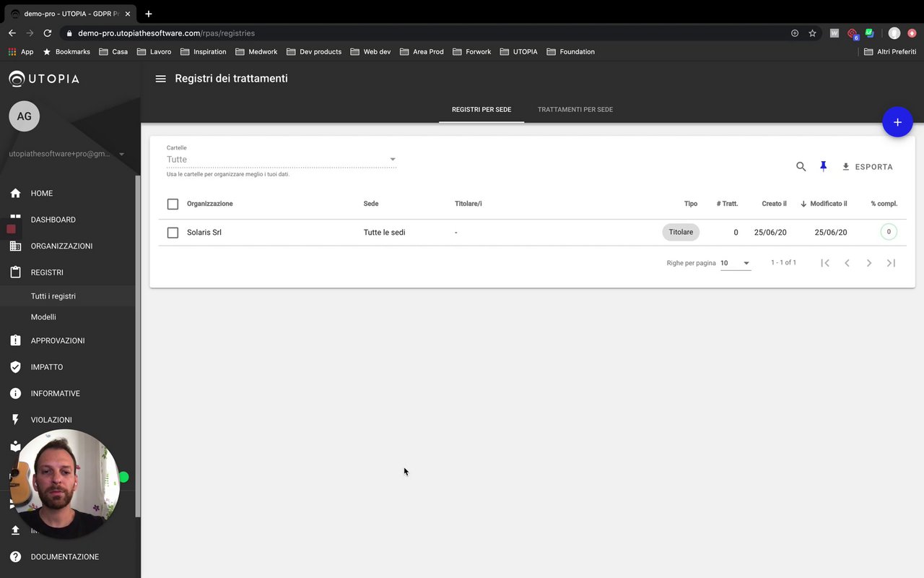This screenshot has height=578, width=924.
Task: Open ORGANIZZAZIONI label in sidebar
Action: [61, 246]
